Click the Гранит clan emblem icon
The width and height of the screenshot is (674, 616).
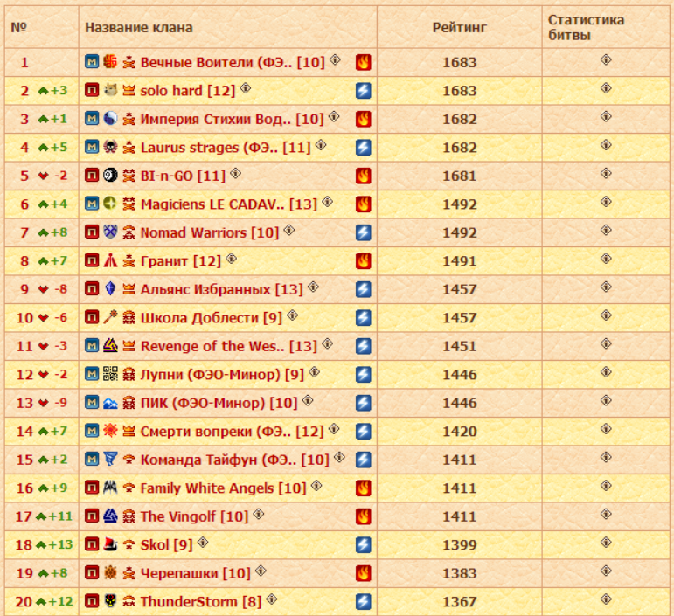[110, 261]
